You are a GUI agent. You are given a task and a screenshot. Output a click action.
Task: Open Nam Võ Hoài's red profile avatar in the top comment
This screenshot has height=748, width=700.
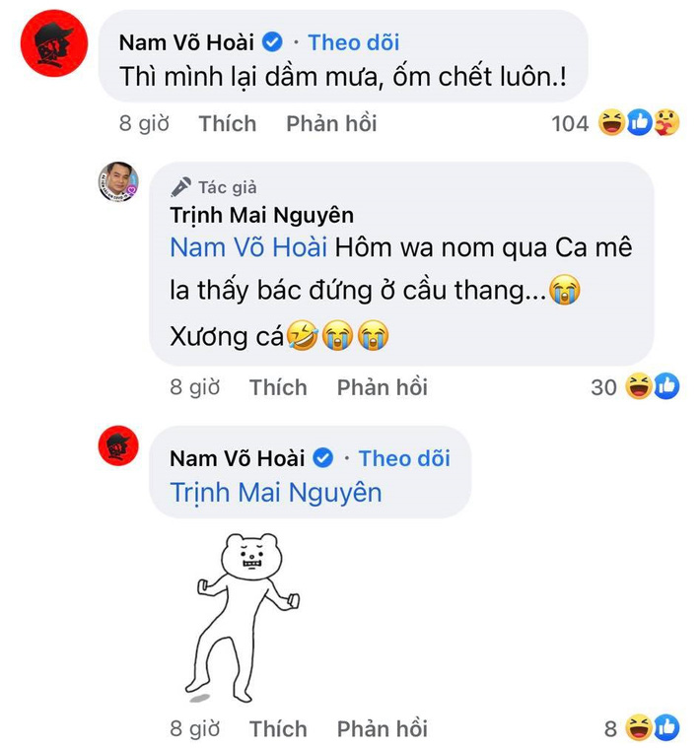[54, 43]
